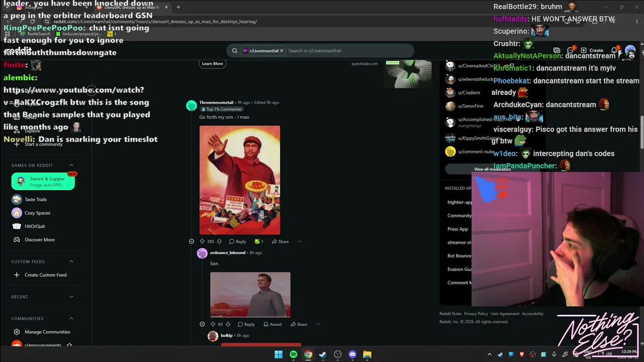644x362 pixels.
Task: Open ordnance_inbound's reply image
Action: 250,295
